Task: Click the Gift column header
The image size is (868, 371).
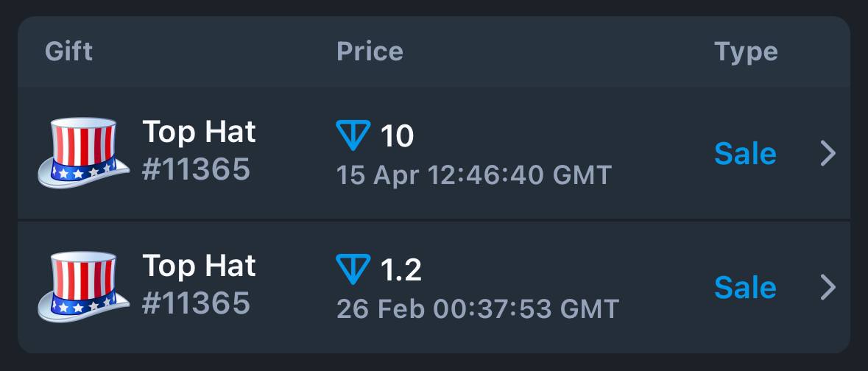Action: (x=68, y=52)
